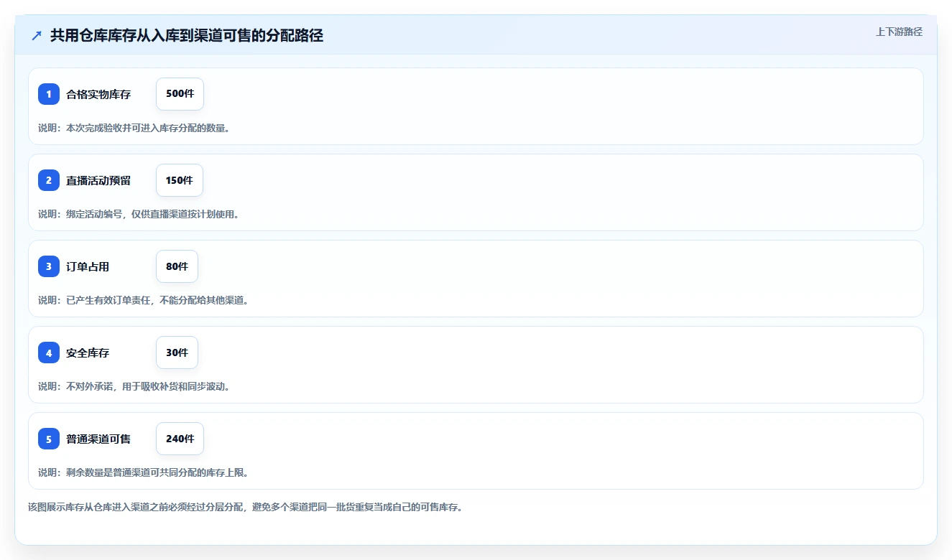Click step badge 1 for 合格实物库存
The image size is (952, 560).
click(x=49, y=94)
